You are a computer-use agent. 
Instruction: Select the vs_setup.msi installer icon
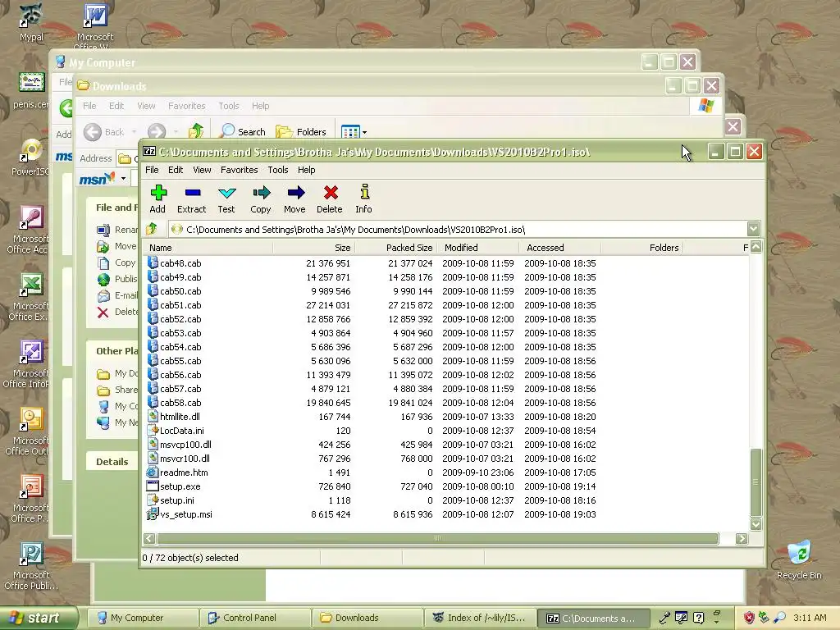point(152,514)
